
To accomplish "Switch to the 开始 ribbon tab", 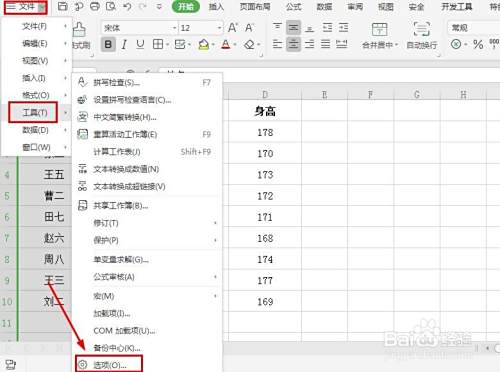I will pyautogui.click(x=186, y=7).
